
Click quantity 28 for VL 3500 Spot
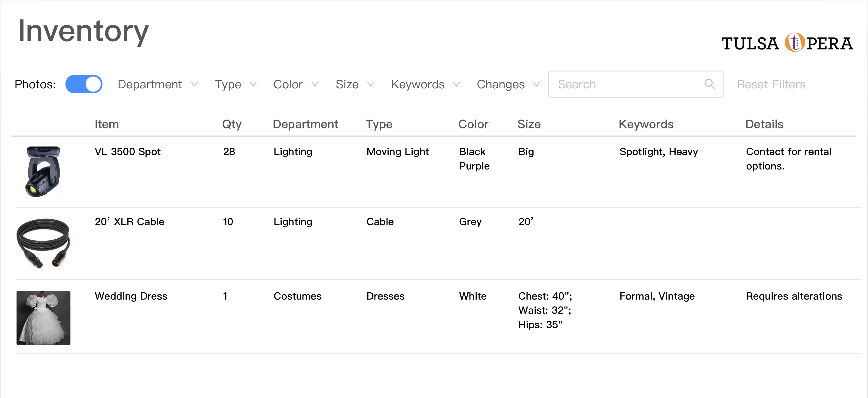(229, 151)
